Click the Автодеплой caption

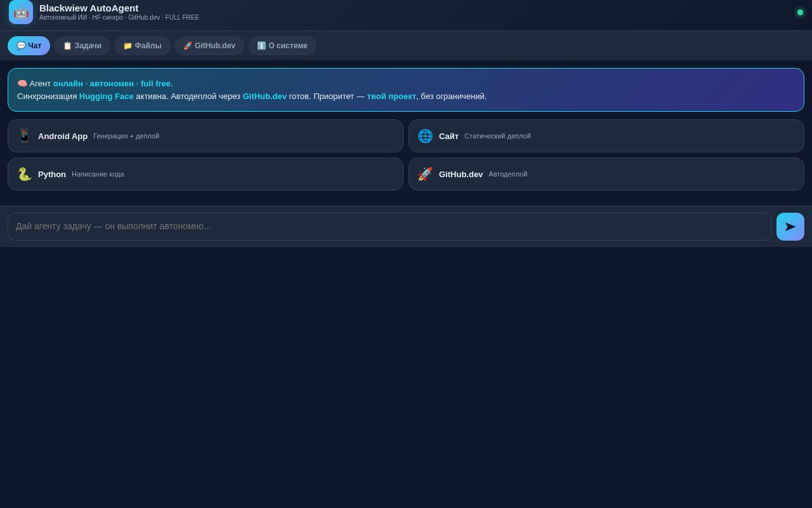[x=507, y=174]
